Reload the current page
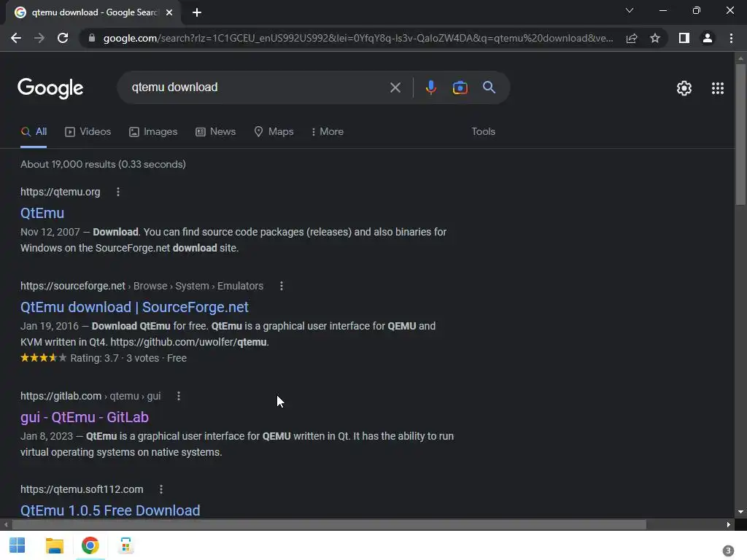Image resolution: width=747 pixels, height=560 pixels. pos(63,38)
